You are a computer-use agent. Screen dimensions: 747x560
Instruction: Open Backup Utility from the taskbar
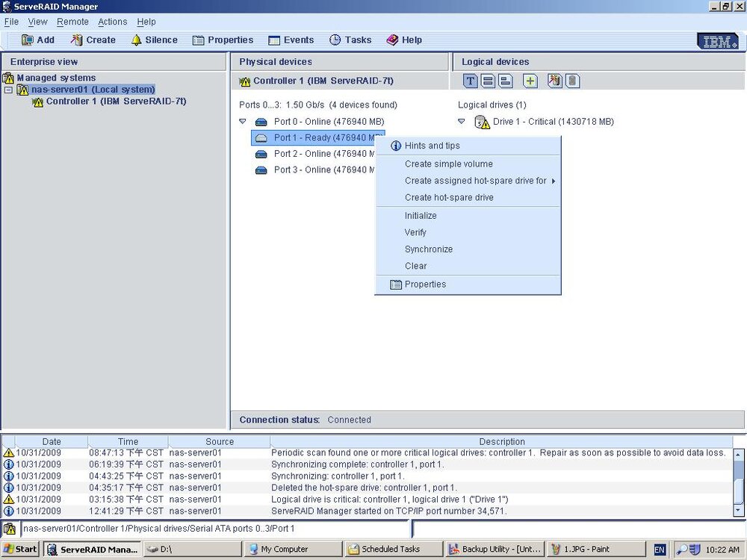pos(495,549)
